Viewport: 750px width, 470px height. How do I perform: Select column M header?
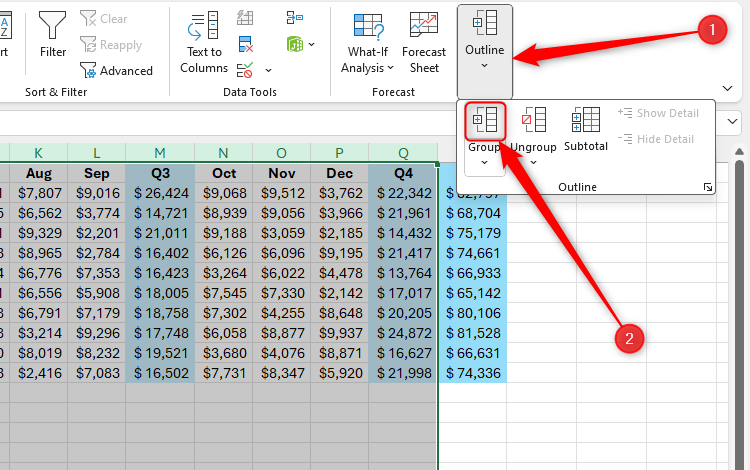160,152
